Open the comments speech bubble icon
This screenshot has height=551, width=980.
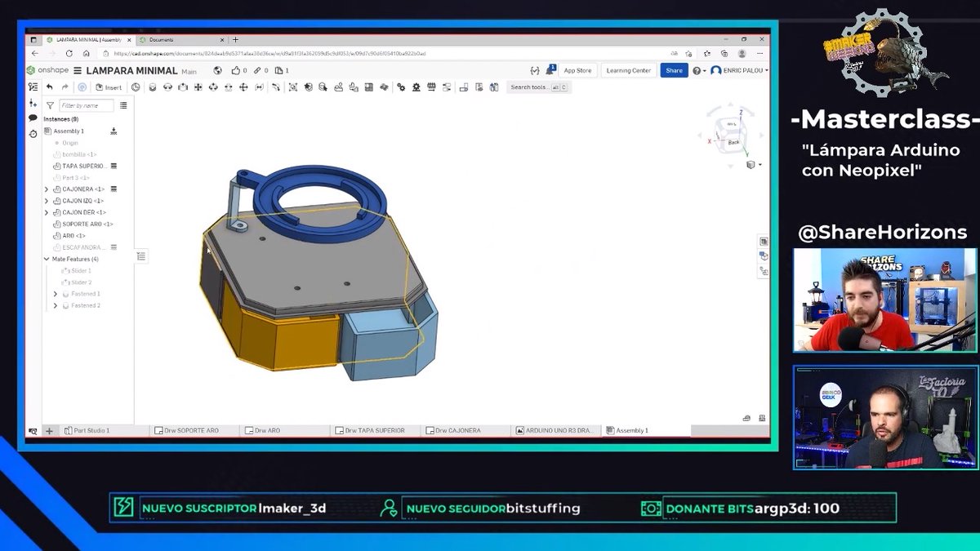click(x=33, y=118)
